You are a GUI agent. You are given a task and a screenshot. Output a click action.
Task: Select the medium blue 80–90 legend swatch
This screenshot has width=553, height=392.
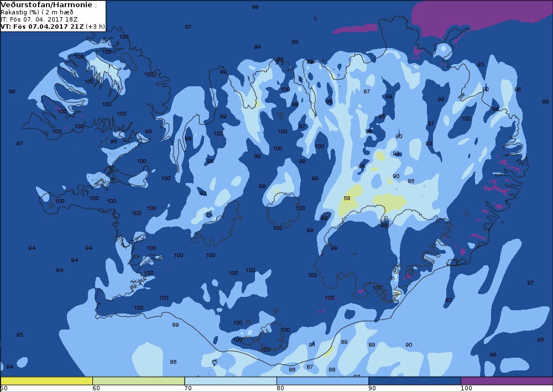pyautogui.click(x=323, y=381)
